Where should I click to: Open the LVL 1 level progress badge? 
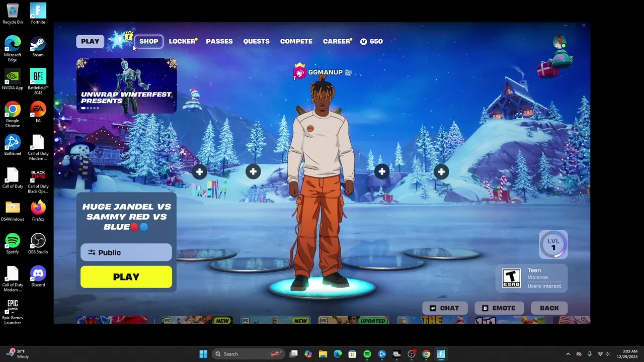(553, 244)
